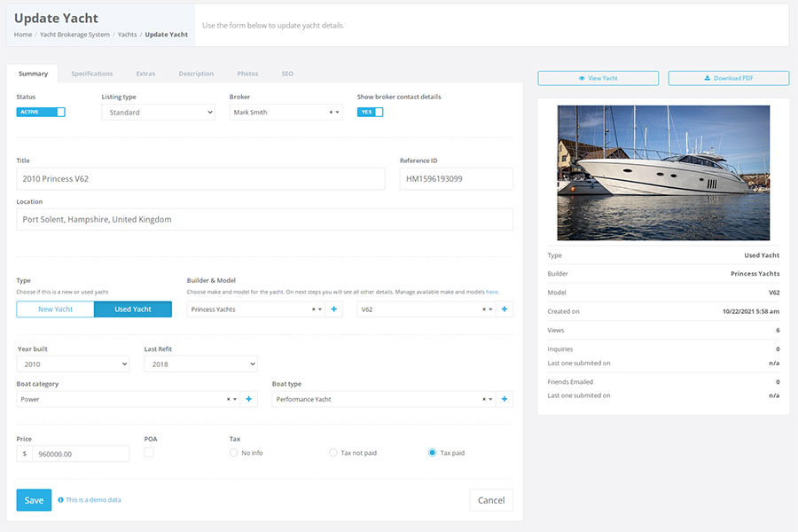798x532 pixels.
Task: Click the Download PDF button
Action: click(x=728, y=78)
